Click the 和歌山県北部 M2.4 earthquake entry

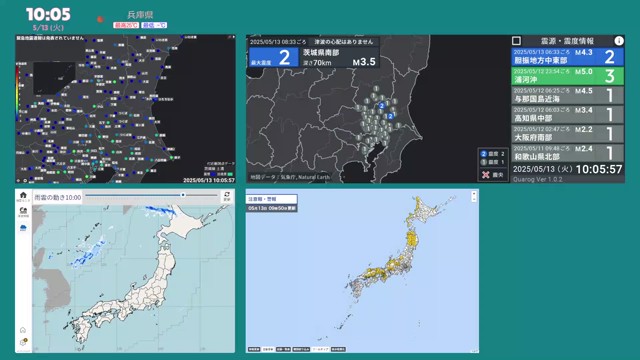(x=567, y=153)
